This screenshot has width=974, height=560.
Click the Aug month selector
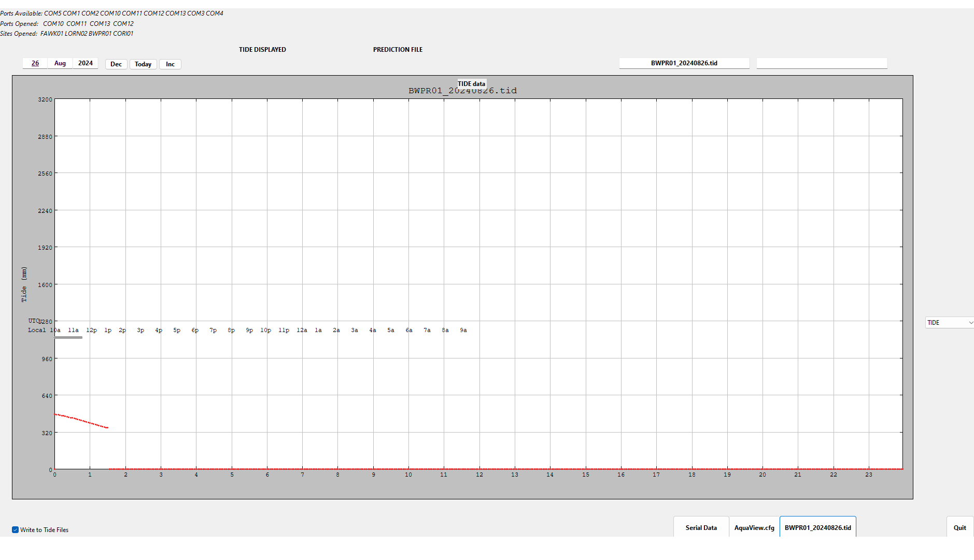[x=60, y=63]
